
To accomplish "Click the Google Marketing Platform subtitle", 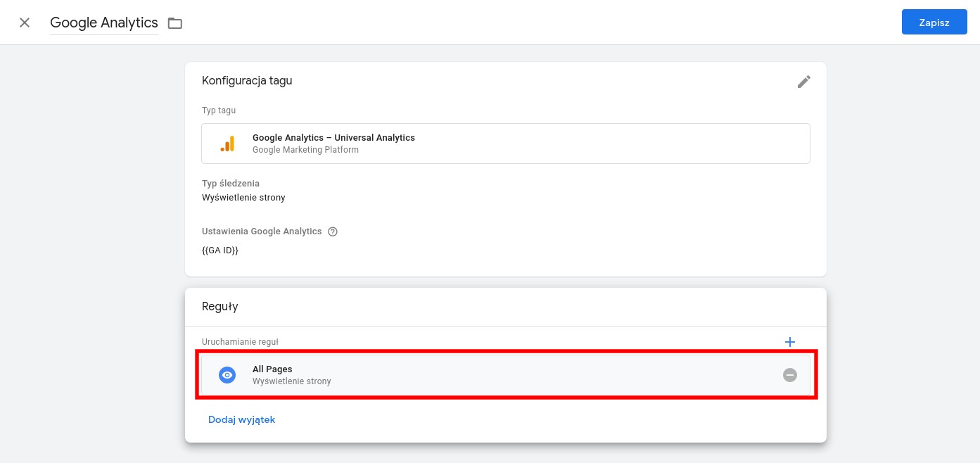I will pos(305,150).
